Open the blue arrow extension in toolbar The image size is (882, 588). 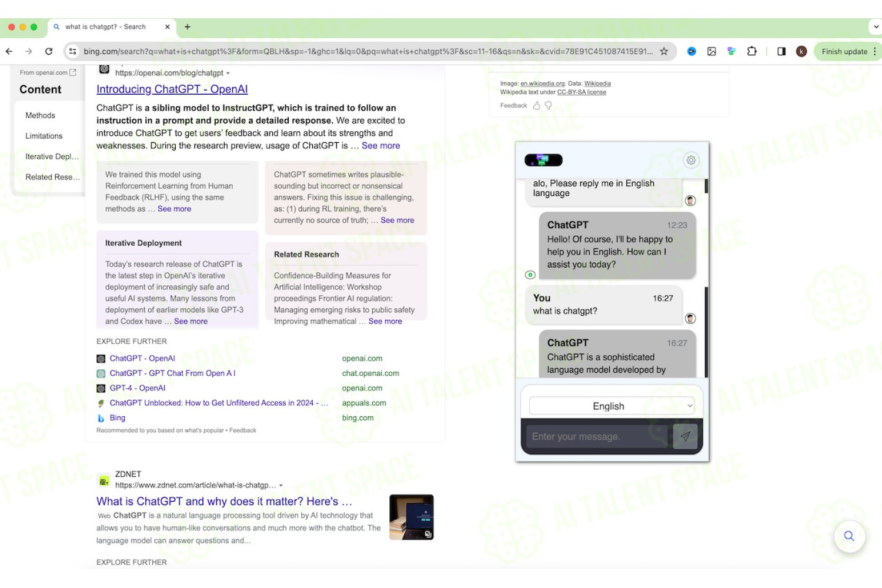691,51
